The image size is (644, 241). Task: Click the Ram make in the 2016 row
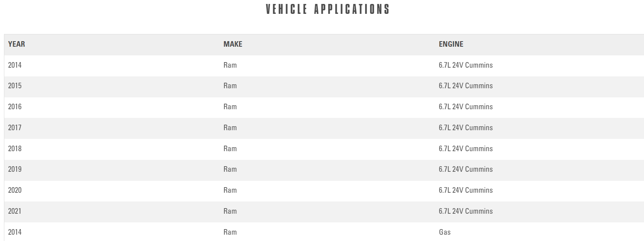coord(230,107)
